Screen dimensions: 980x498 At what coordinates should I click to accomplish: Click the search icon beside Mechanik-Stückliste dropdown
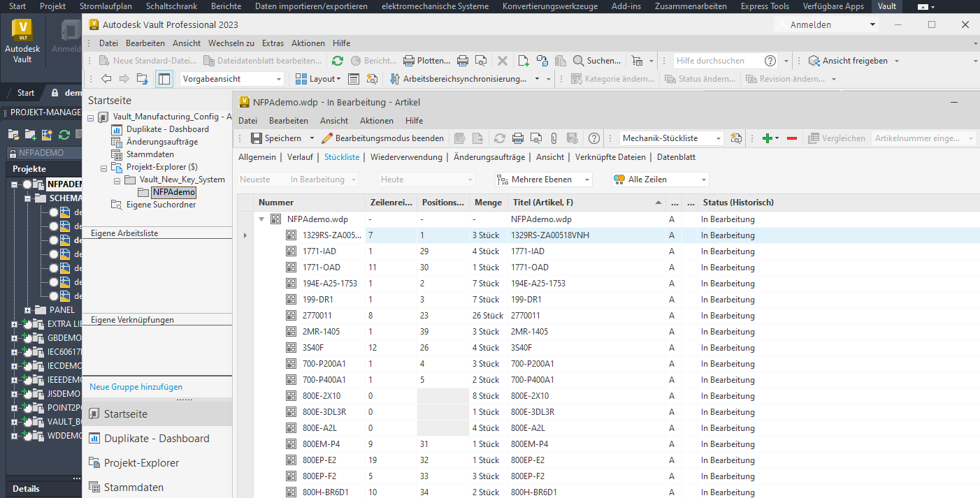click(735, 138)
